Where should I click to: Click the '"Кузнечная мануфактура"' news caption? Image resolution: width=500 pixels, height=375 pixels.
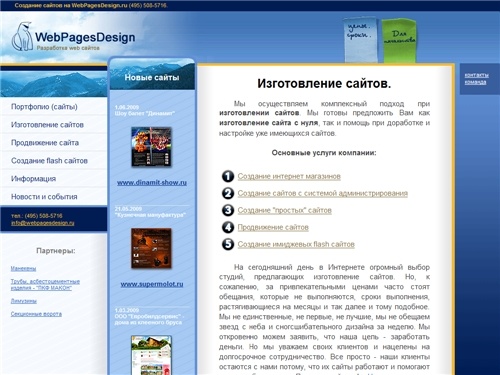point(150,215)
